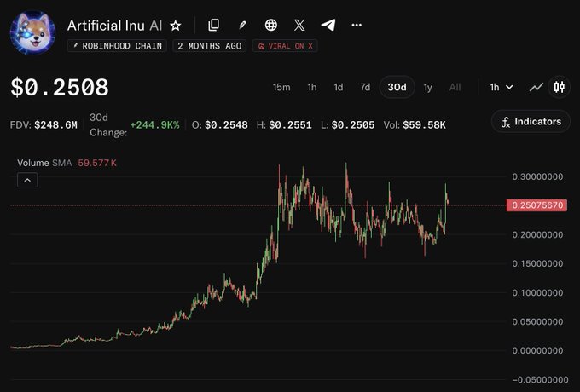Click the 0.30000000 price axis label
Image resolution: width=580 pixels, height=392 pixels.
tap(538, 176)
